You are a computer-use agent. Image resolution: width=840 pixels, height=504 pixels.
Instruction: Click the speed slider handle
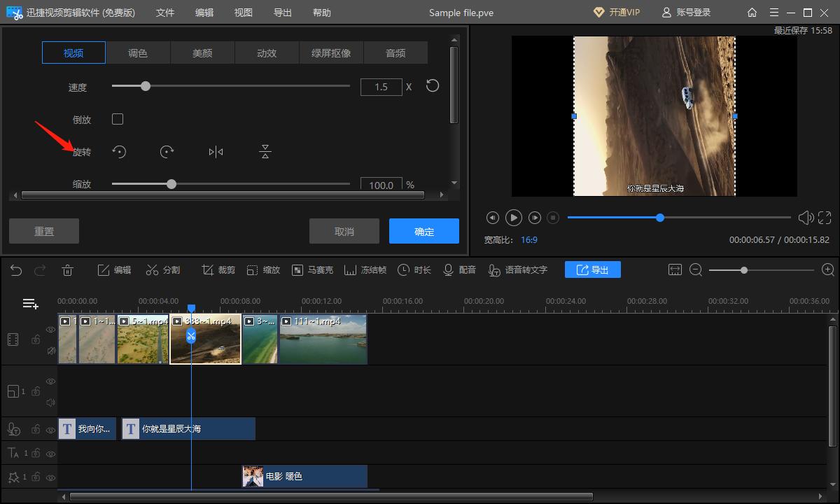pos(146,86)
